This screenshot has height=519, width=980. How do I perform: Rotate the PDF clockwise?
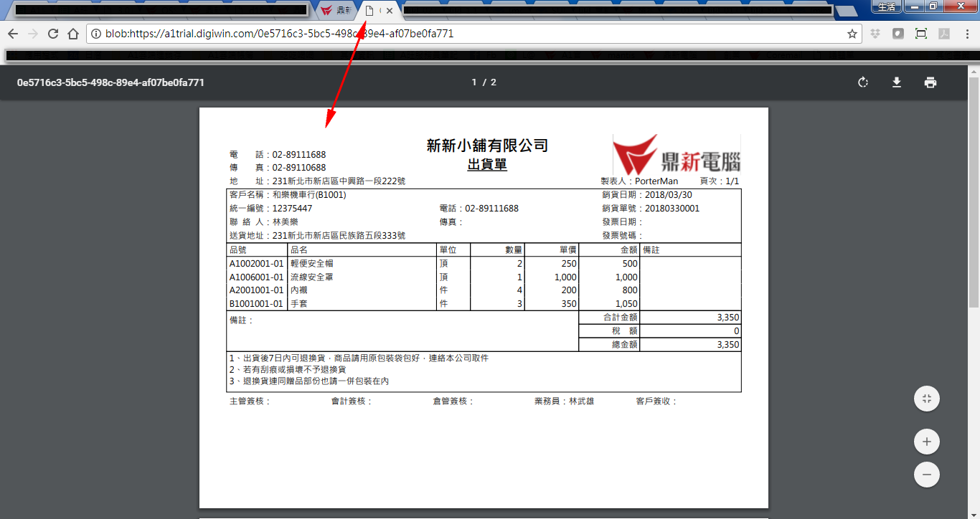click(863, 82)
